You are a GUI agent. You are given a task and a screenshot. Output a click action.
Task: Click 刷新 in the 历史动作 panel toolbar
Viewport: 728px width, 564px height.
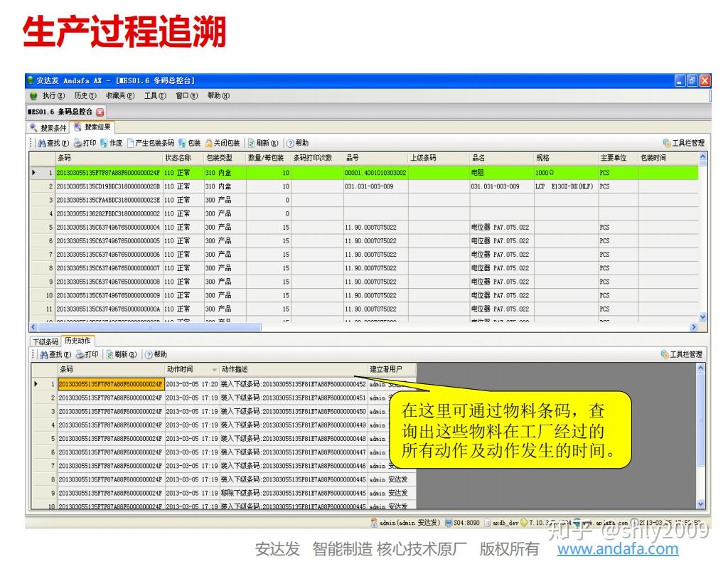point(121,354)
